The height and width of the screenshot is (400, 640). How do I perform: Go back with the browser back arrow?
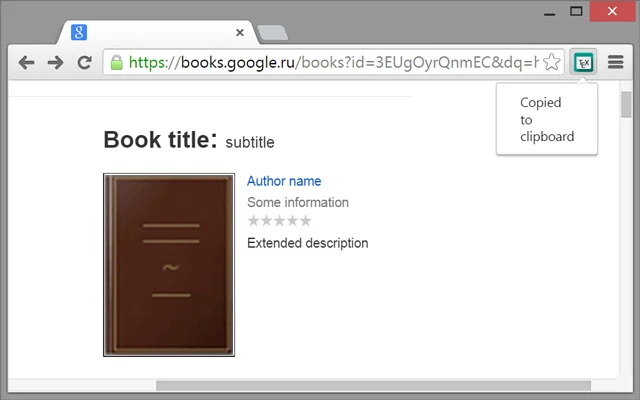pos(27,62)
